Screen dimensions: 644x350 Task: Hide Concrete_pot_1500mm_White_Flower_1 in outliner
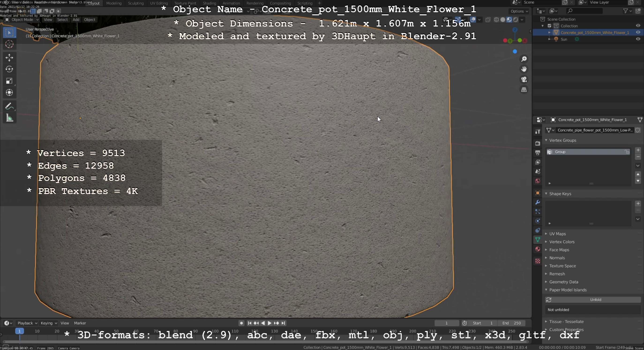638,33
